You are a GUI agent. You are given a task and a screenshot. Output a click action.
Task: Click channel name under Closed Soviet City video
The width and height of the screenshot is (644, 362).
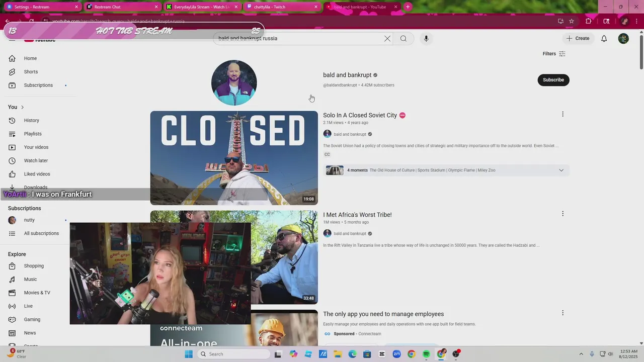pyautogui.click(x=350, y=135)
